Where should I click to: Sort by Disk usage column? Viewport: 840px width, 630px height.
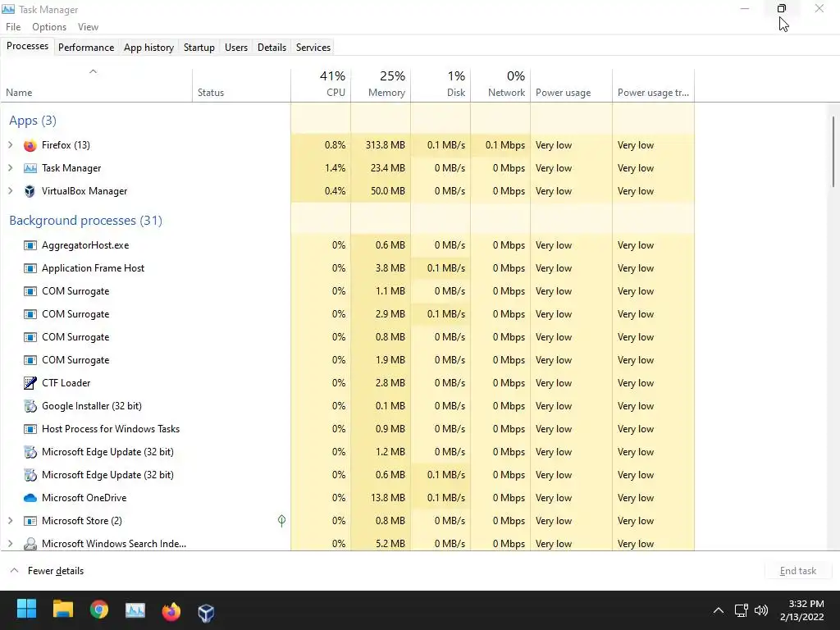pos(441,85)
